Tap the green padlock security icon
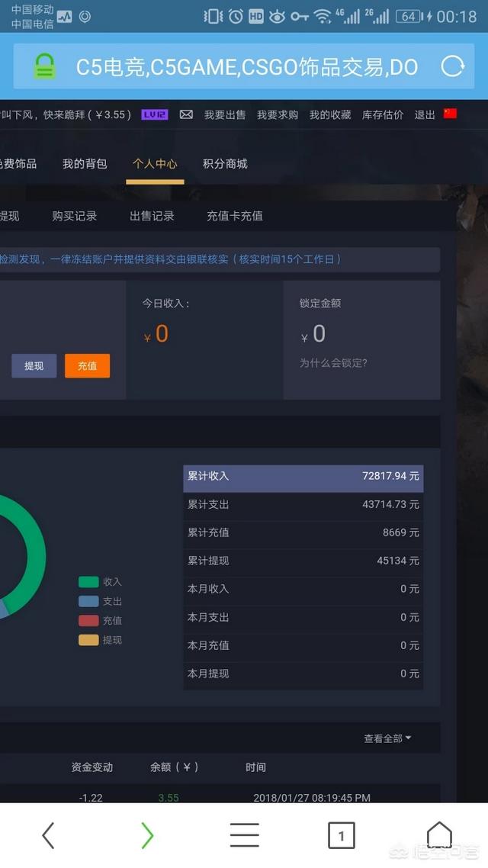This screenshot has height=868, width=488. tap(45, 66)
